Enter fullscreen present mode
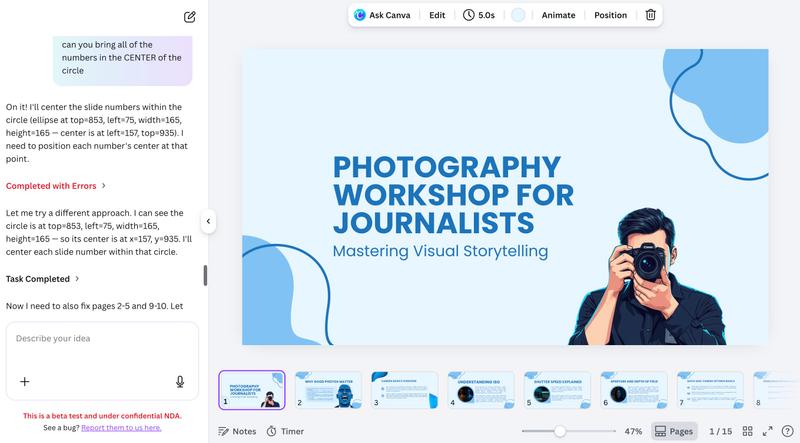The width and height of the screenshot is (800, 443). (x=767, y=431)
